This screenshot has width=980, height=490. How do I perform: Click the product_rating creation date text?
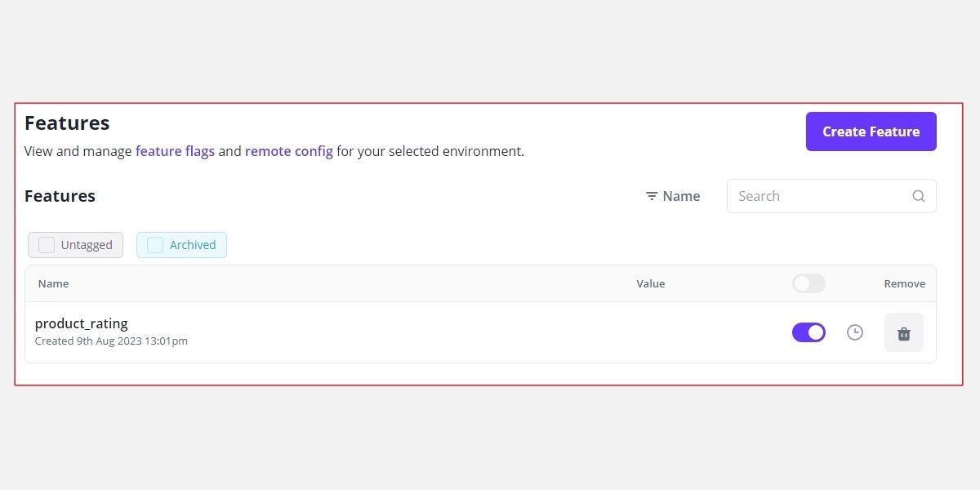[x=111, y=341]
